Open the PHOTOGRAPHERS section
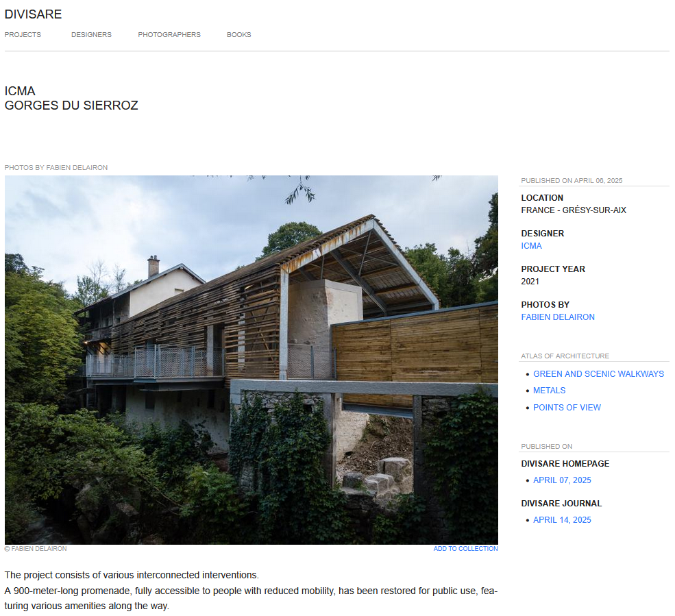Screen dimensions: 675x616 [169, 34]
